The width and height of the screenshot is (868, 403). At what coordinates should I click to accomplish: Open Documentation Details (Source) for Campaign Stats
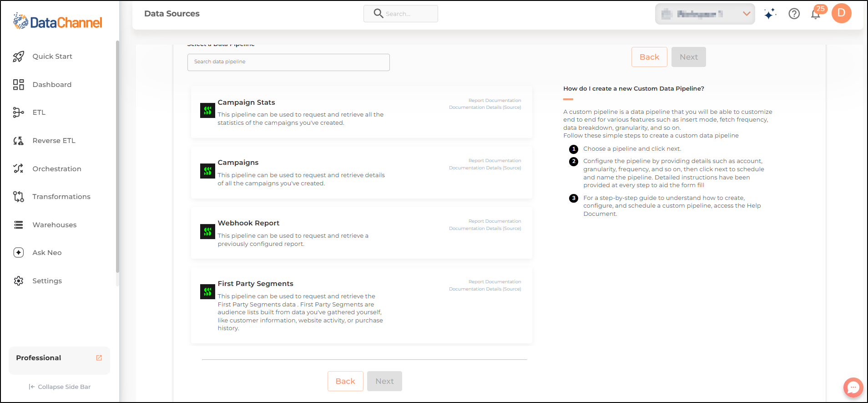485,107
